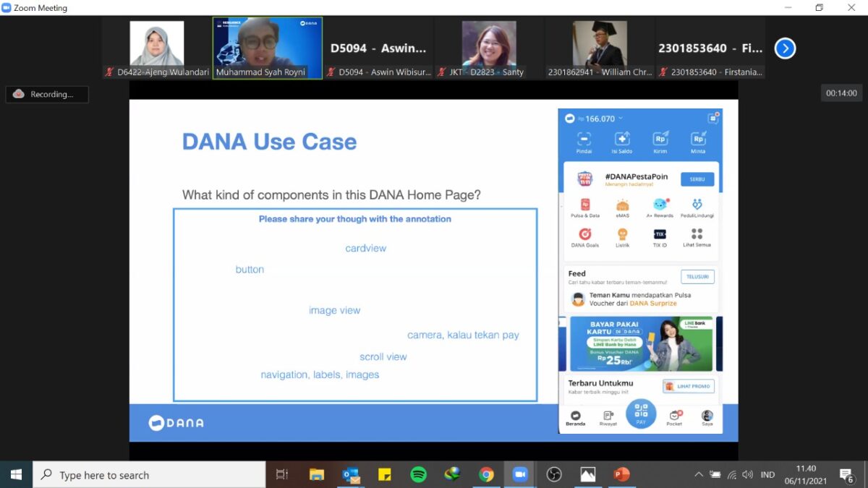
Task: Open Spotify from the taskbar
Action: pyautogui.click(x=418, y=474)
